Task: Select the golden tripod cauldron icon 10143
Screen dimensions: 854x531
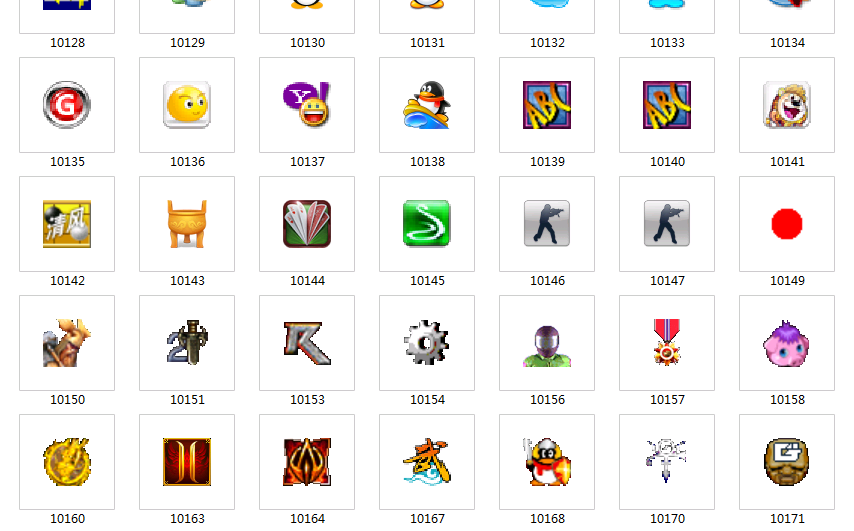Action: click(187, 224)
